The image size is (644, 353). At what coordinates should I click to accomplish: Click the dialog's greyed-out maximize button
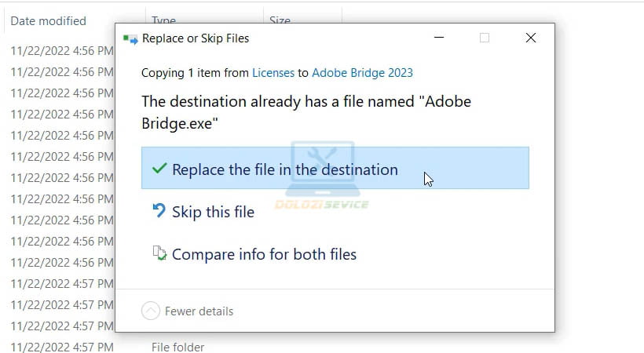pos(484,38)
